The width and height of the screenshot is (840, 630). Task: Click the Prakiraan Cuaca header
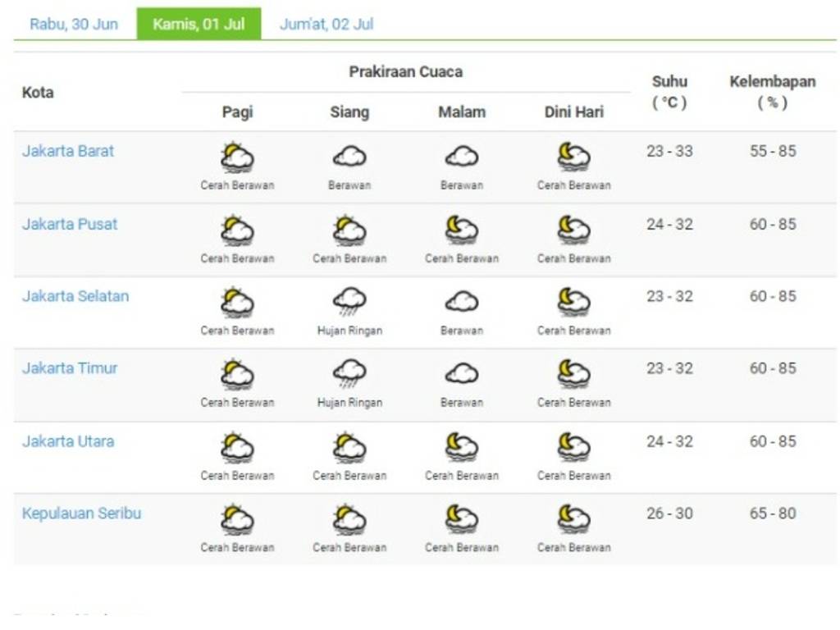point(405,72)
